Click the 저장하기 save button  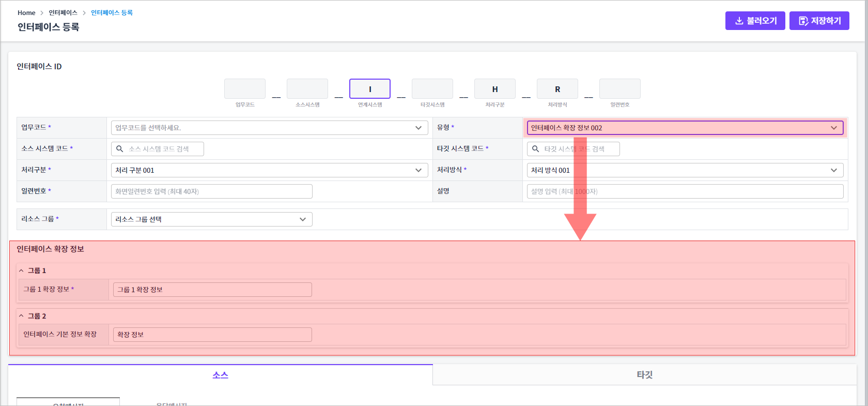(x=819, y=21)
